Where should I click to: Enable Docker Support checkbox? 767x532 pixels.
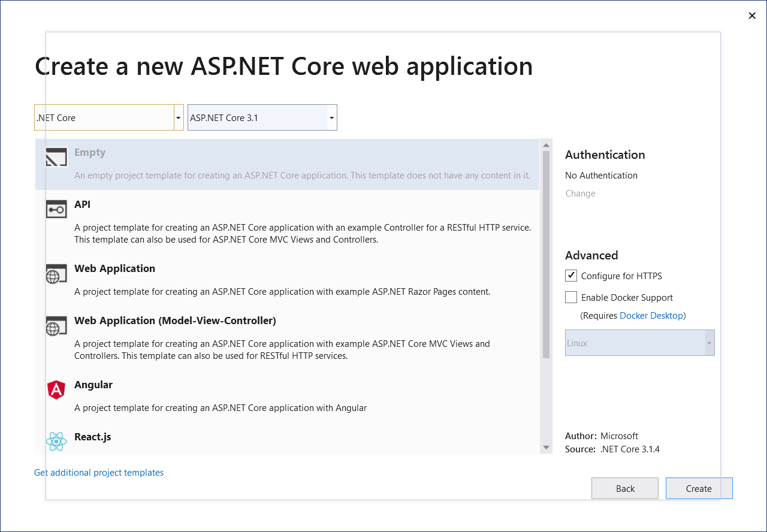click(x=571, y=297)
